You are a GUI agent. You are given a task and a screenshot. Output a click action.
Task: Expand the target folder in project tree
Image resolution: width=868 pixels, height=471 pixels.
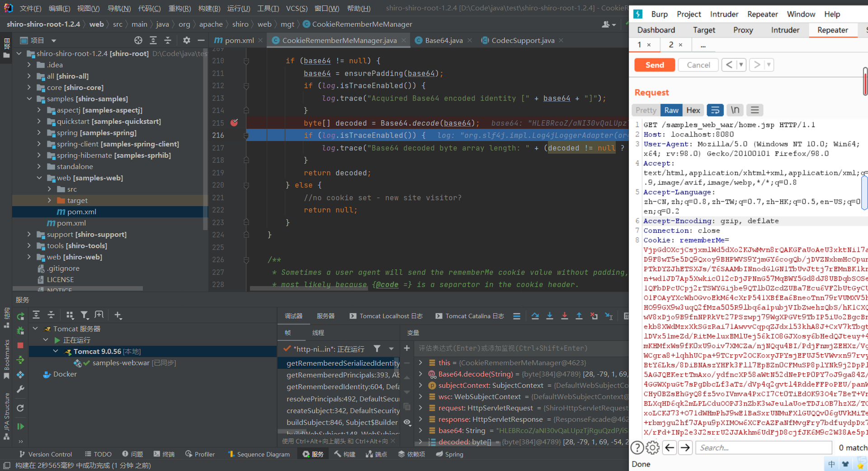[50, 200]
